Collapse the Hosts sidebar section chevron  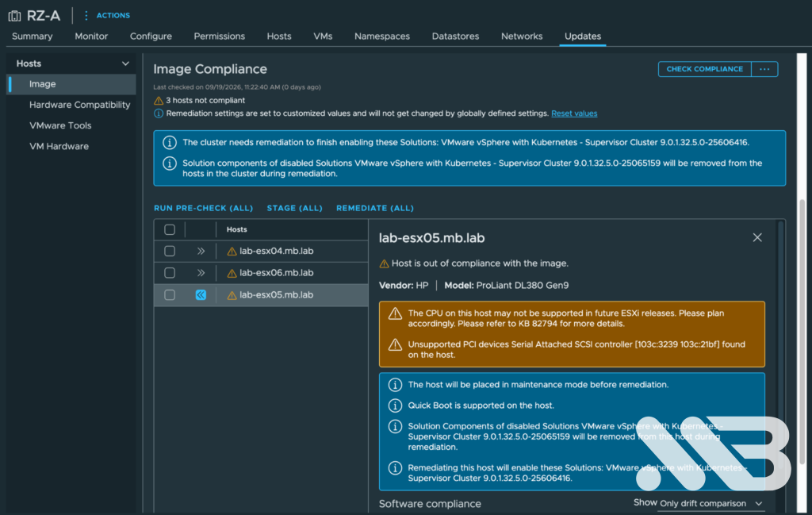coord(125,63)
